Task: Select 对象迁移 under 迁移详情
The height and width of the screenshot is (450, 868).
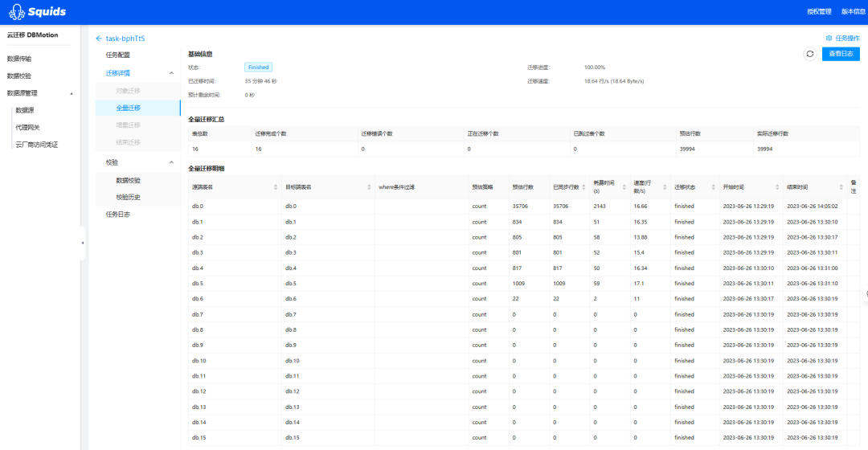Action: 128,90
